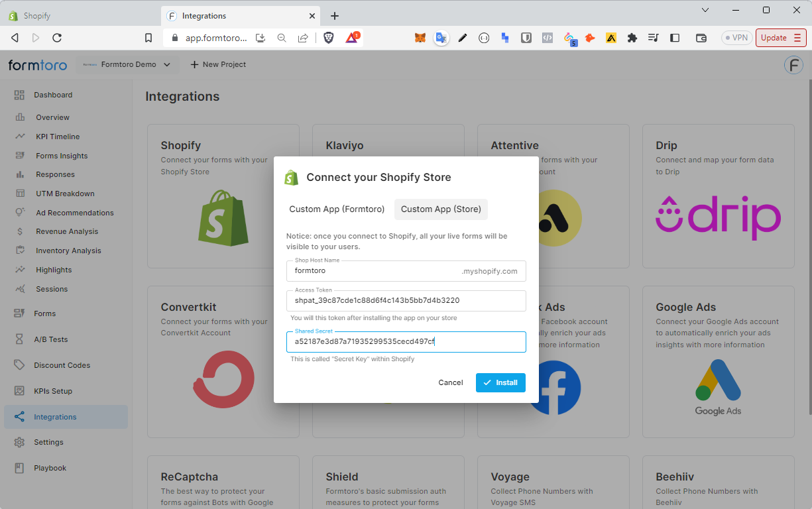Click the address bar URL
The width and height of the screenshot is (812, 509).
[216, 38]
